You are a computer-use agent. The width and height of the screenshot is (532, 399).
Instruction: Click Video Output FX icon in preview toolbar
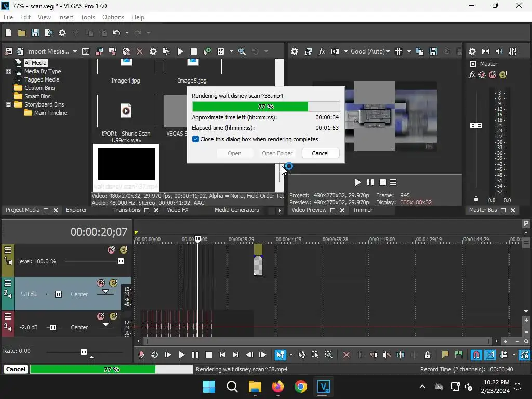click(x=322, y=51)
